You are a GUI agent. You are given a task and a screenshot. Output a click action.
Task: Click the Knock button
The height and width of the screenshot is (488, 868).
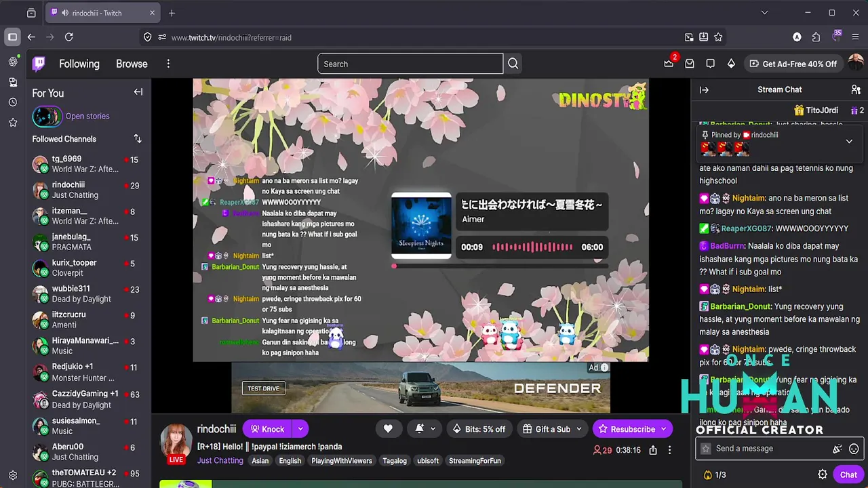pos(267,429)
